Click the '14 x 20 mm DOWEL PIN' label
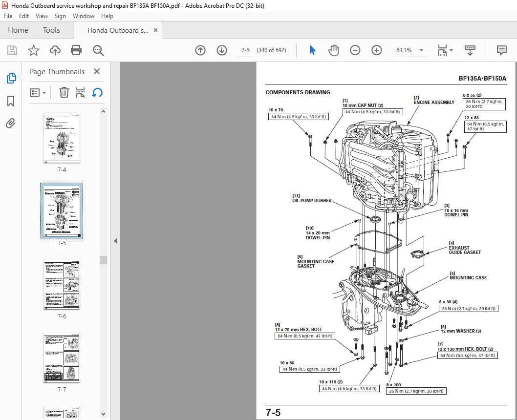Screen dimensions: 517x420 point(318,235)
